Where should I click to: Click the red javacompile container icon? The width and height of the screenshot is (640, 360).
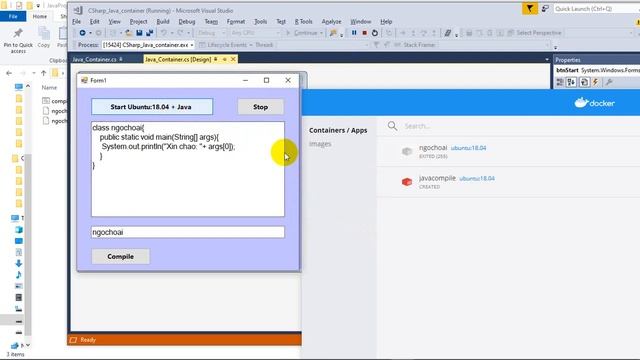[x=407, y=182]
